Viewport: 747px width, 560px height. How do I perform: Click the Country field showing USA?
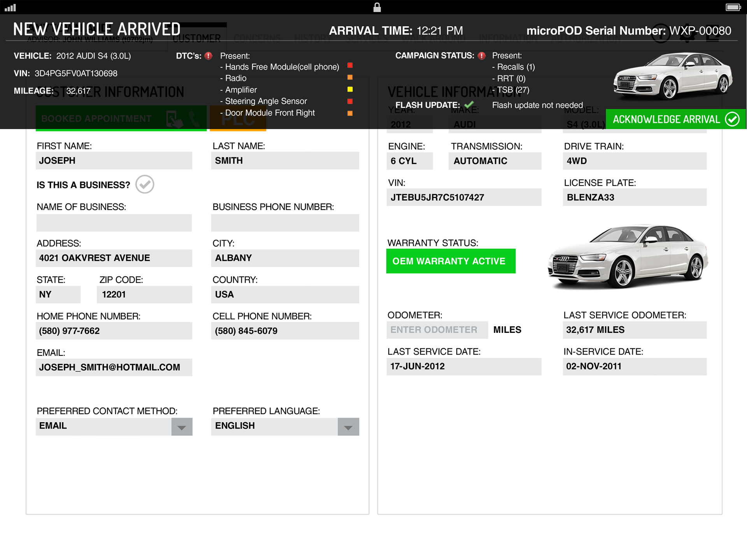point(285,295)
